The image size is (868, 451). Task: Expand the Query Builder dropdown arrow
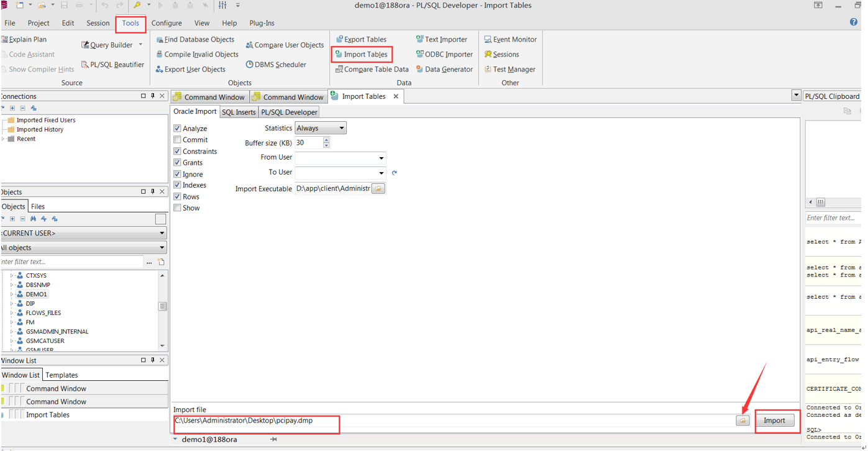(140, 45)
